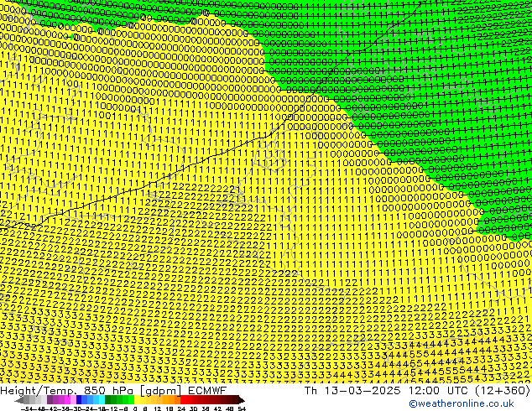
Task: Click the bright red swatch above label 24
Action: [183, 400]
